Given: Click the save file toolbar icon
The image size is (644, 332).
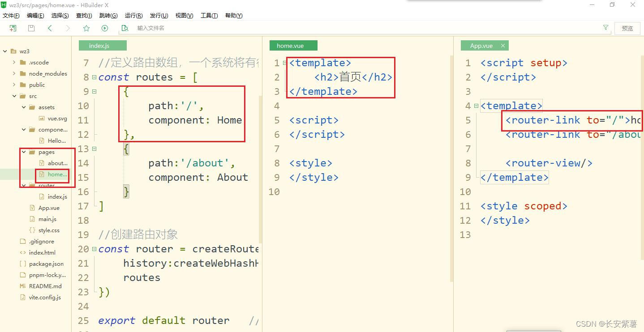Looking at the screenshot, I should [31, 28].
